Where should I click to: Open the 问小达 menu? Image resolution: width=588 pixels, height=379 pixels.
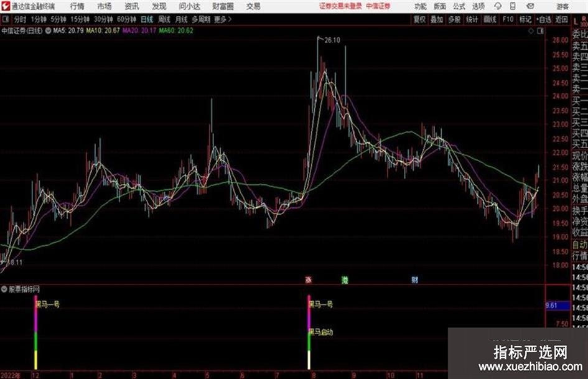[190, 6]
